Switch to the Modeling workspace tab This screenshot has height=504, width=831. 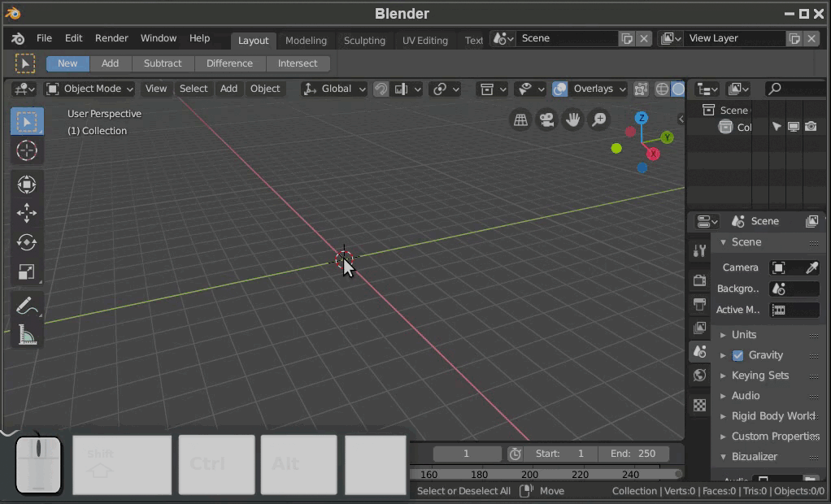[306, 41]
